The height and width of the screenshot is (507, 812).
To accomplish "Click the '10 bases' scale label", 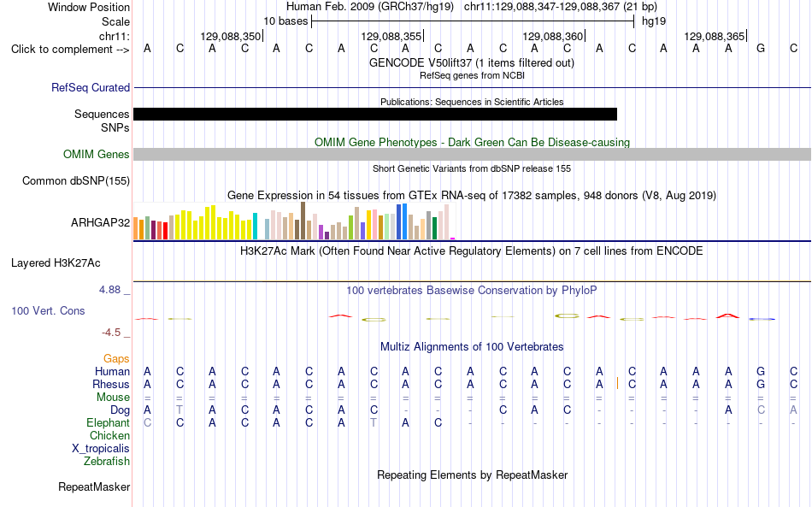I will [285, 21].
